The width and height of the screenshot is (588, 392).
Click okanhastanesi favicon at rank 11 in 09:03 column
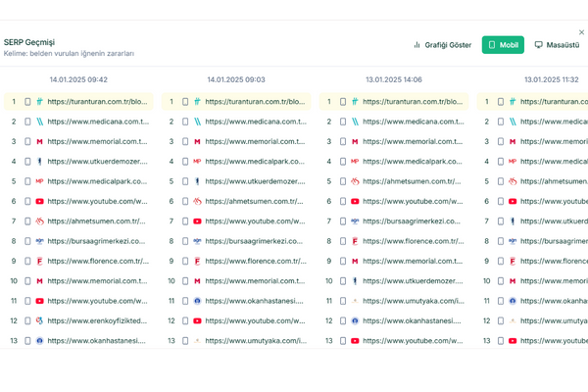[197, 301]
